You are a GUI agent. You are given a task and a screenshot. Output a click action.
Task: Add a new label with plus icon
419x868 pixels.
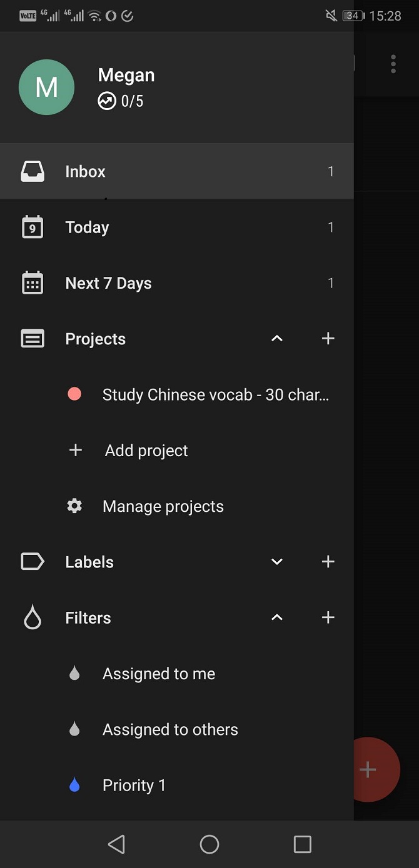pyautogui.click(x=328, y=562)
